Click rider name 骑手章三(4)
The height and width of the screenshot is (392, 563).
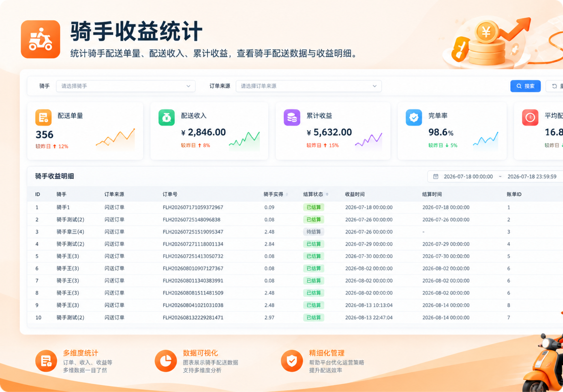point(70,232)
